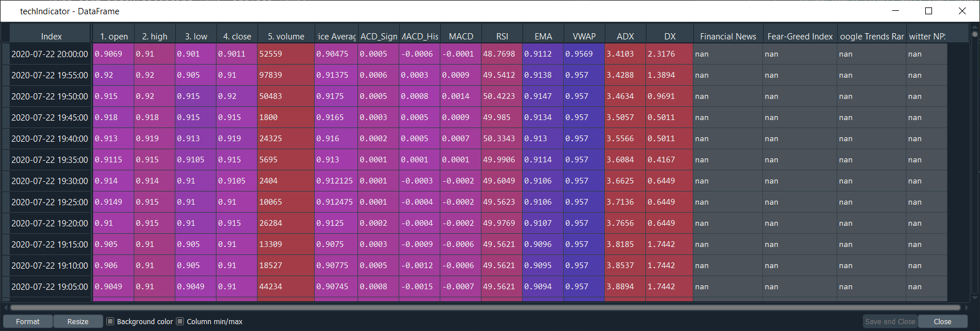Click volume cell 1800
The image size is (980, 331).
pos(286,117)
